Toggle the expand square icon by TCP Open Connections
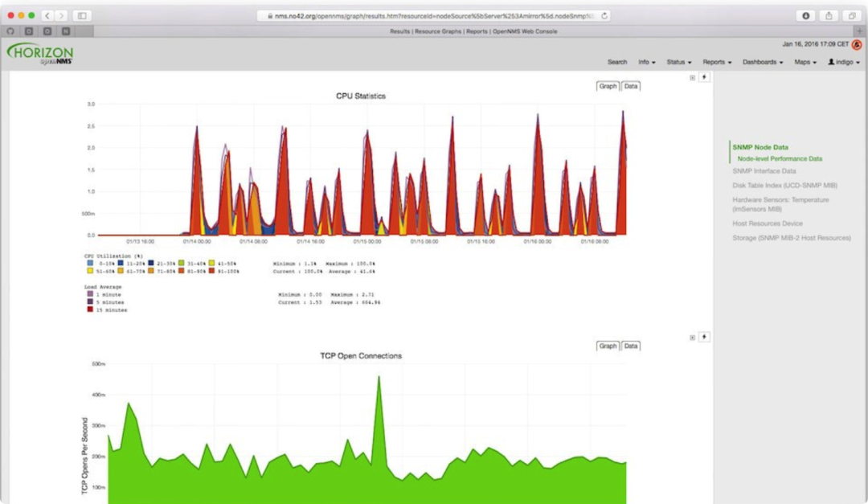 point(692,338)
